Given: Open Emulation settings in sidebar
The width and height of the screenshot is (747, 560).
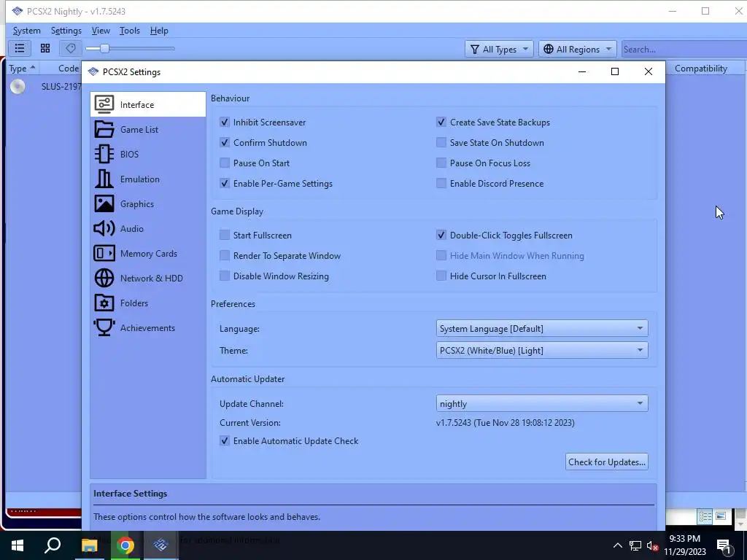Looking at the screenshot, I should [x=147, y=179].
